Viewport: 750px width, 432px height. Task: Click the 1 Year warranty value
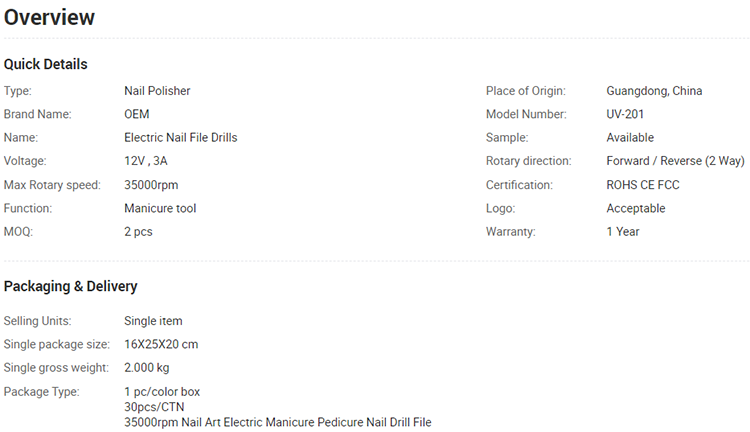coord(623,232)
